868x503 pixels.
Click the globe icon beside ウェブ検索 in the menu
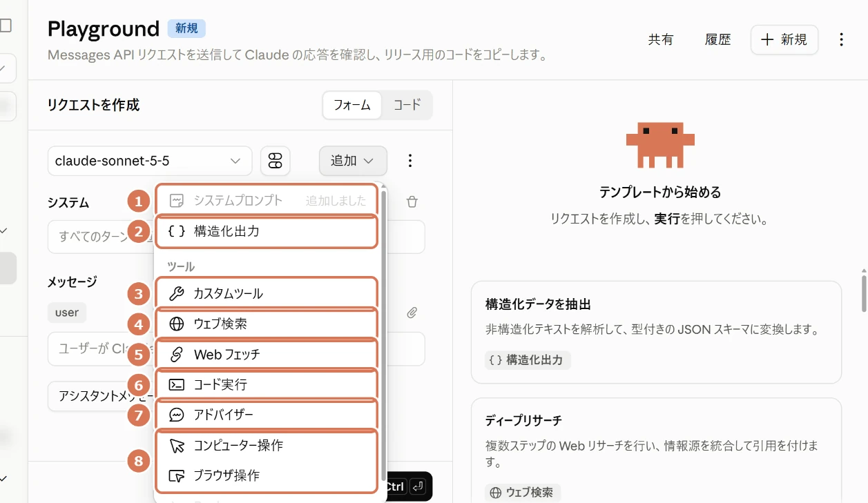177,324
